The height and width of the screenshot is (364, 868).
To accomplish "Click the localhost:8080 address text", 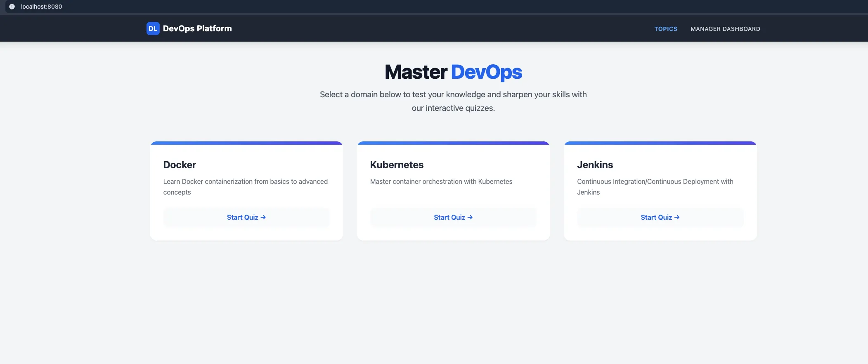I will point(41,7).
